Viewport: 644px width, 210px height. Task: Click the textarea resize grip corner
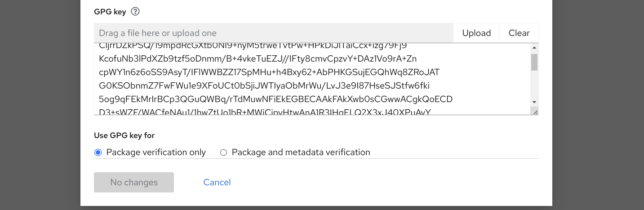tap(535, 111)
